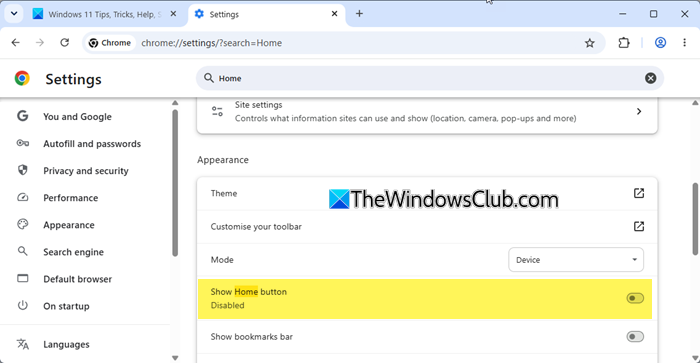Screen dimensions: 700x363
Task: Open the Mode dropdown set to Device
Action: pyautogui.click(x=576, y=259)
